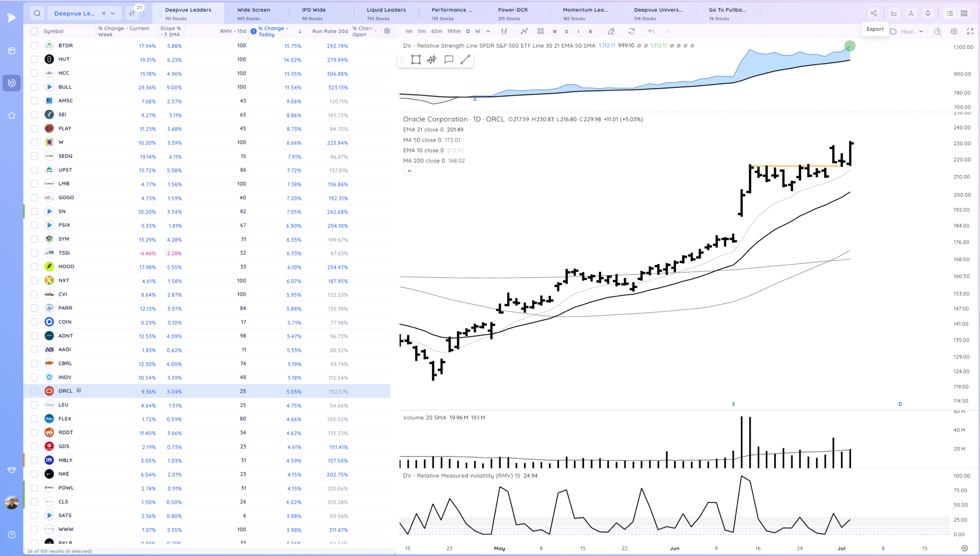Click the screener filter sliders icon
Viewport: 980px width, 556px height.
pos(132,13)
